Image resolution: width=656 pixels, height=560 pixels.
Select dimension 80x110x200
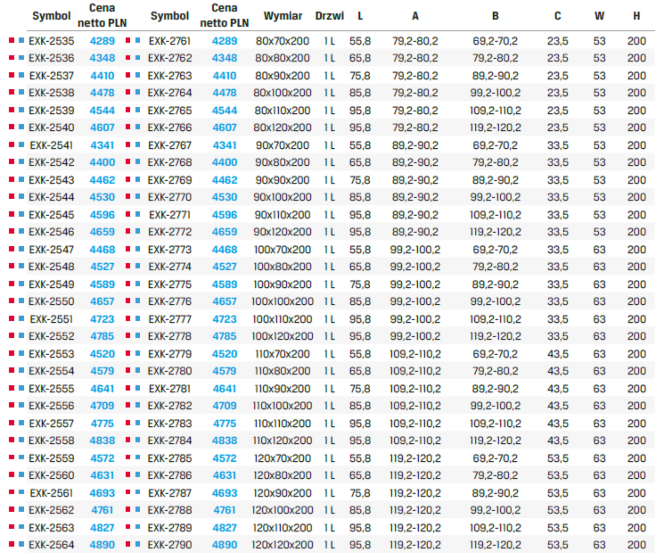[x=282, y=110]
